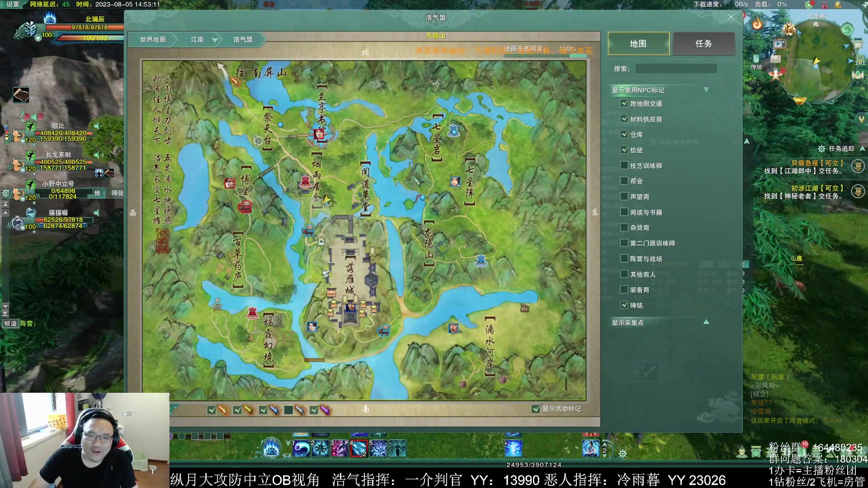Open the character outfit icon by minimap
Screen dimensions: 868x488
[x=789, y=29]
